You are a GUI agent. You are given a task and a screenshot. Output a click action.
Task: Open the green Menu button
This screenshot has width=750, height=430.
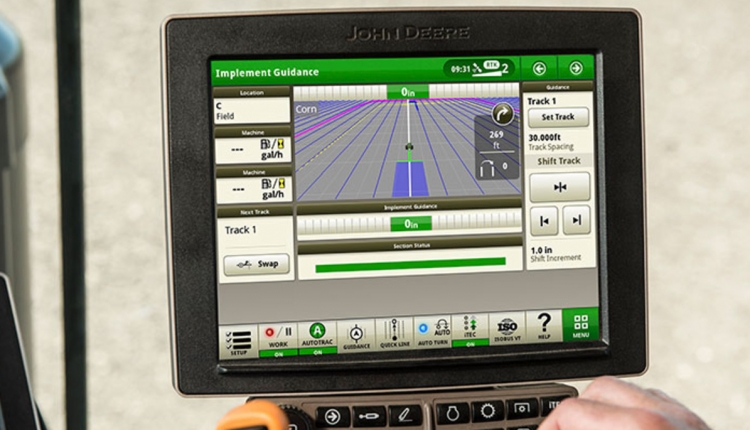pyautogui.click(x=581, y=324)
